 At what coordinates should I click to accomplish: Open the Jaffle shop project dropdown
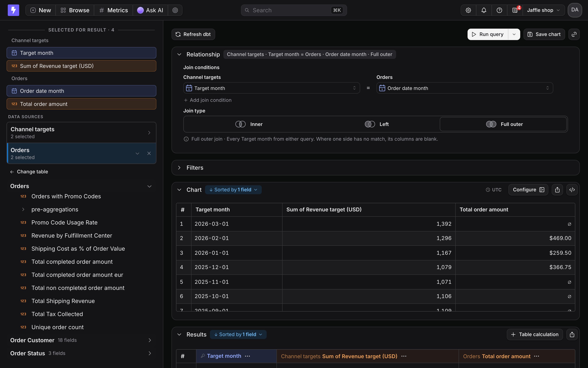[x=543, y=10]
